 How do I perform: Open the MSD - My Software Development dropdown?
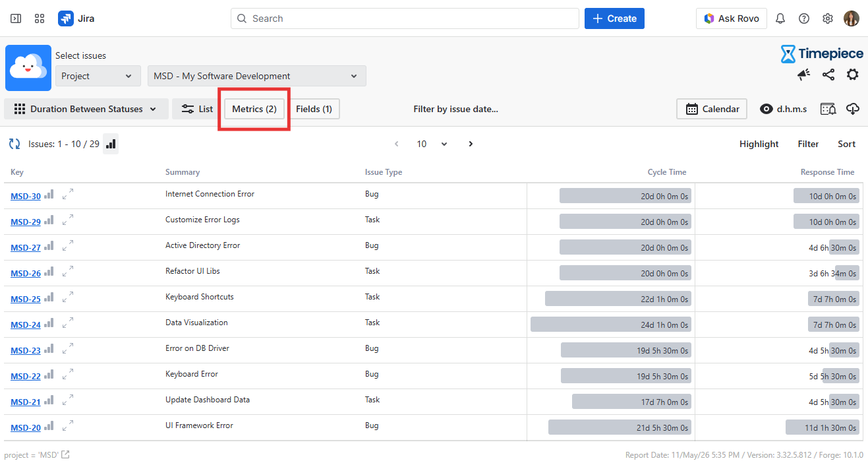pyautogui.click(x=257, y=76)
